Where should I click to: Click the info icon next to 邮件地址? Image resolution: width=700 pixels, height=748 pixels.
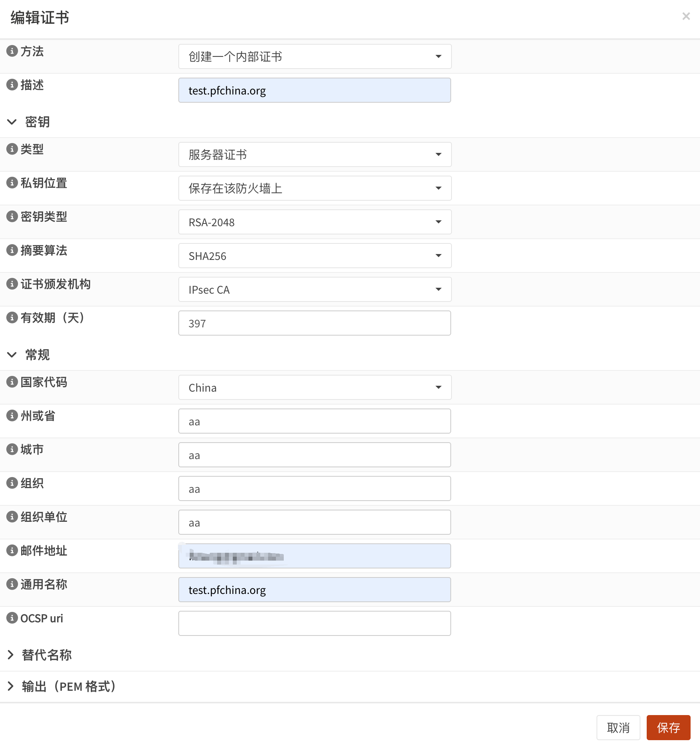(12, 550)
